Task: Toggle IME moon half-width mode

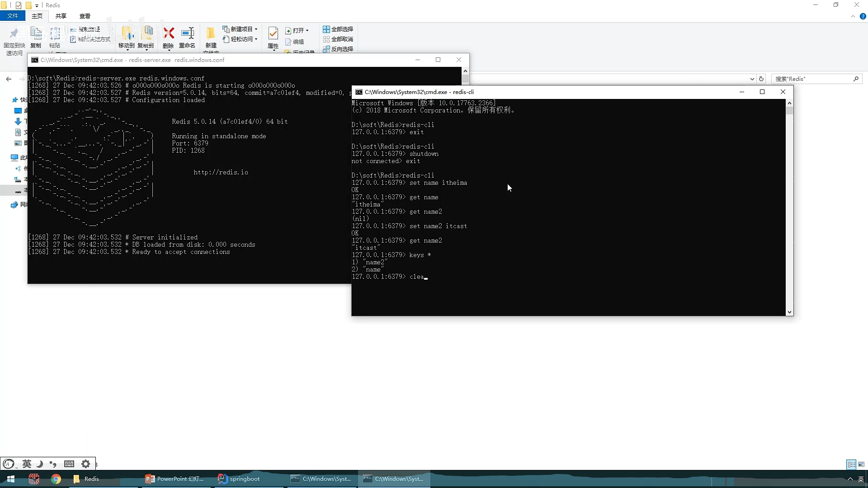Action: click(40, 464)
